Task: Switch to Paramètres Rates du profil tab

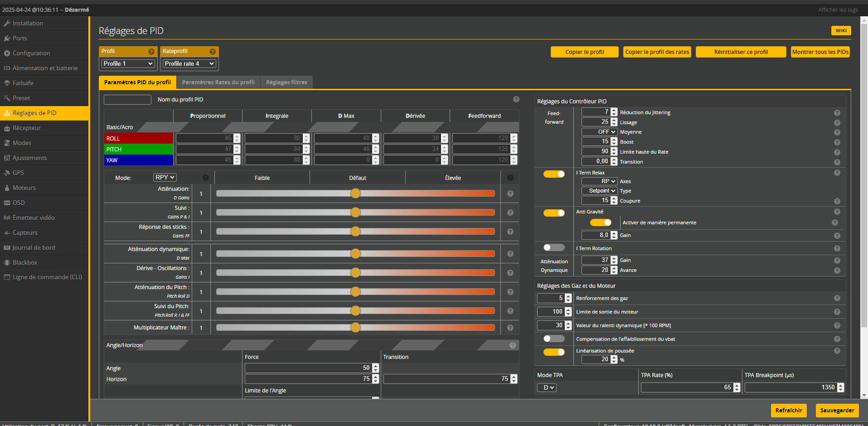Action: pos(218,82)
